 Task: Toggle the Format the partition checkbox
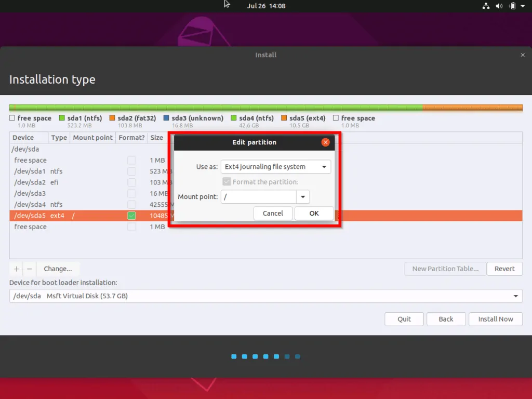click(227, 182)
